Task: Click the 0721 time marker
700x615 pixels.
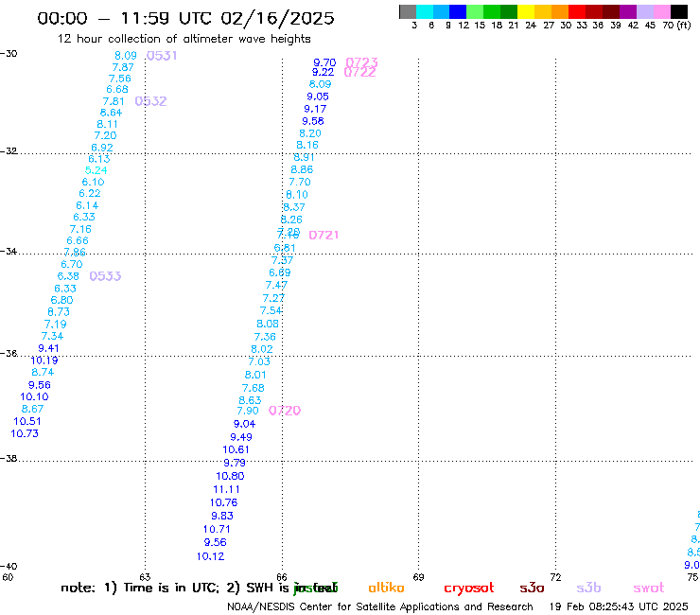Action: pos(324,235)
